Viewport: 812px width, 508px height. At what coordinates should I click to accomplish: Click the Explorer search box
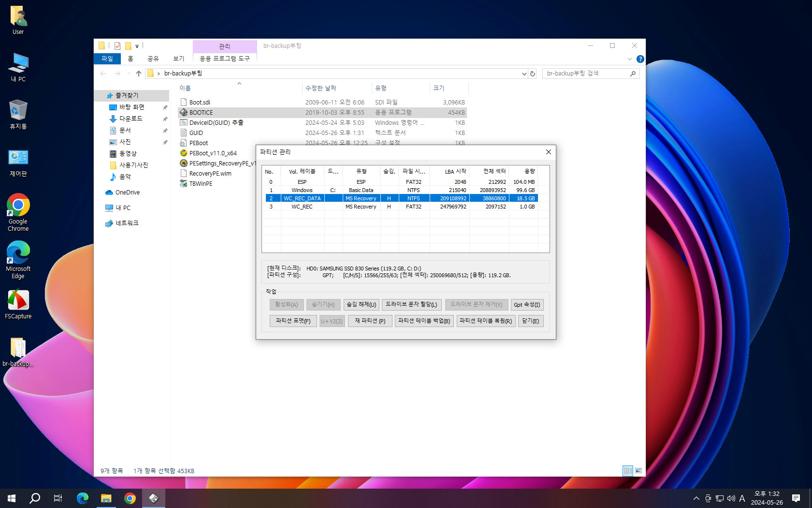(591, 74)
